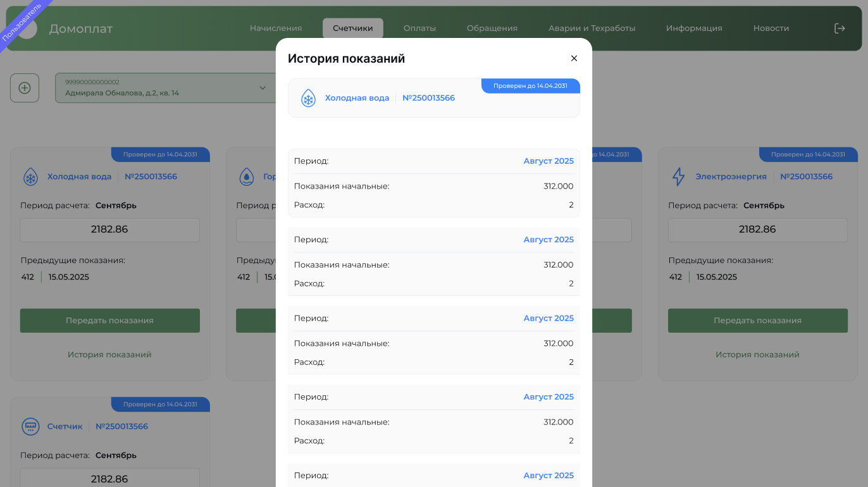Viewport: 868px width, 487px height.
Task: Open История показаний link under Электроэнергия
Action: [757, 355]
